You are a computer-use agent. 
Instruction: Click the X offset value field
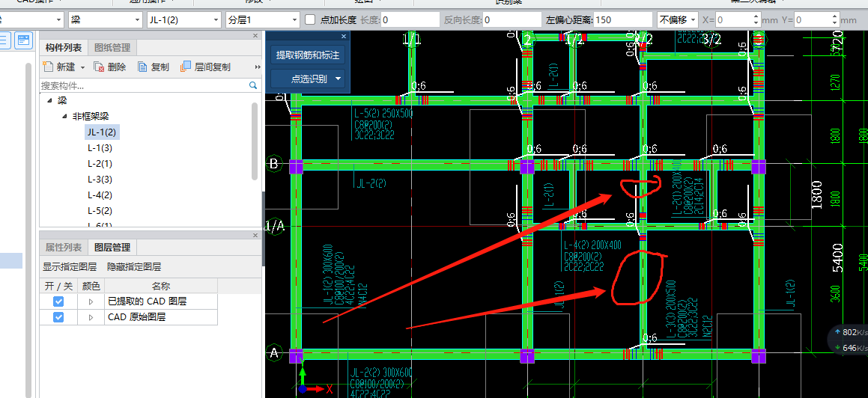[733, 20]
